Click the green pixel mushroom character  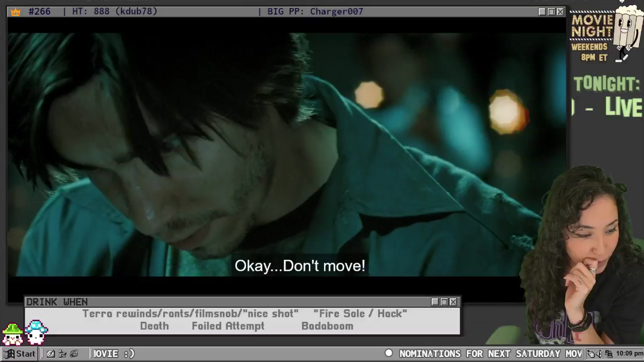(x=12, y=334)
